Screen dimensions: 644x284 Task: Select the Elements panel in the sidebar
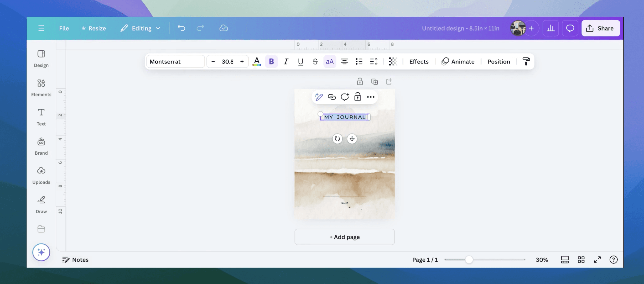click(41, 88)
